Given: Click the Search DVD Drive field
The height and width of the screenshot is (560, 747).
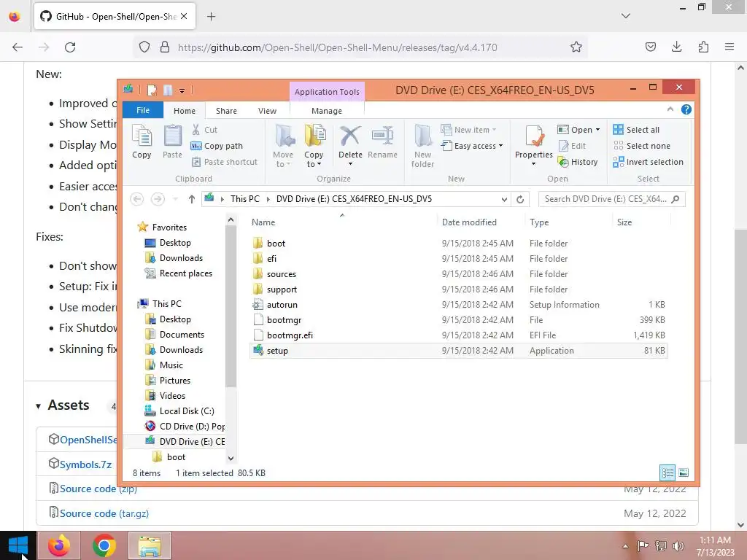Looking at the screenshot, I should (x=612, y=199).
